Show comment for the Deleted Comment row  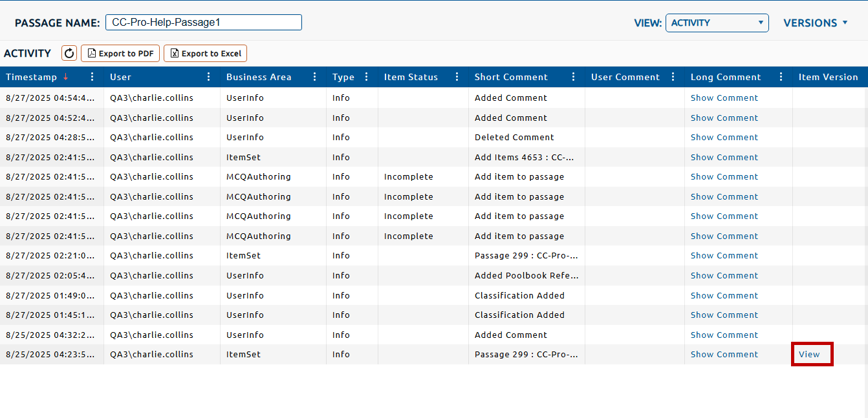[x=724, y=137]
